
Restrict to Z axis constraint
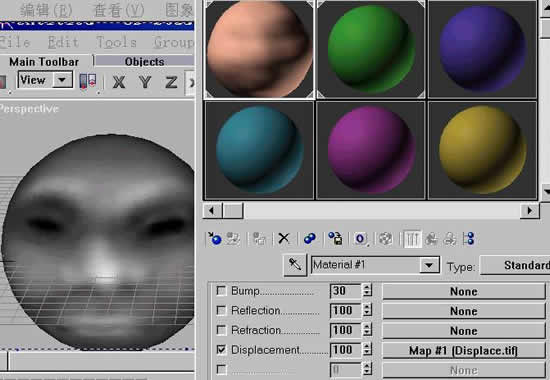[x=171, y=82]
